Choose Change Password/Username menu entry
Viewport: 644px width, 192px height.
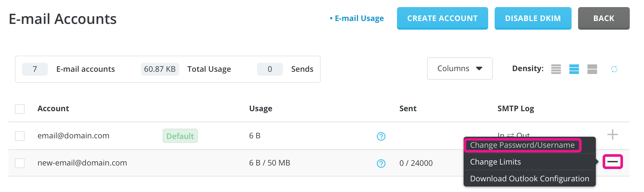click(x=522, y=145)
